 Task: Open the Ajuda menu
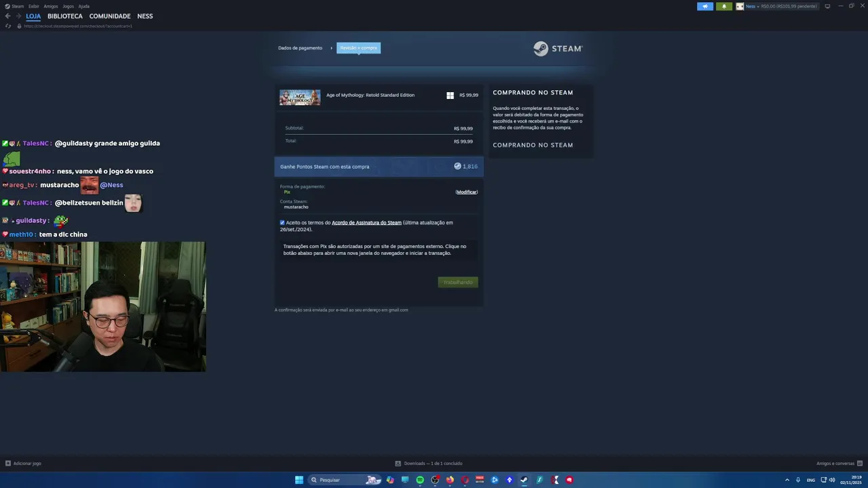pos(84,6)
